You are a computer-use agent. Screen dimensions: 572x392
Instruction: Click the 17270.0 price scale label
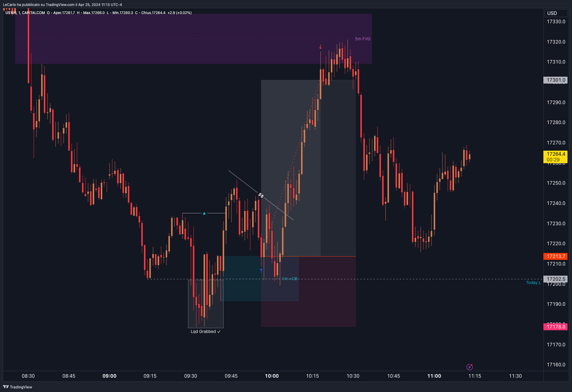tap(556, 143)
